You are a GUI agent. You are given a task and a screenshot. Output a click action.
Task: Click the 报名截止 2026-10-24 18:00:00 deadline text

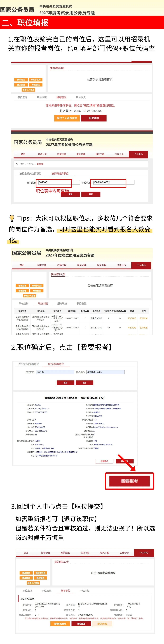point(81,111)
